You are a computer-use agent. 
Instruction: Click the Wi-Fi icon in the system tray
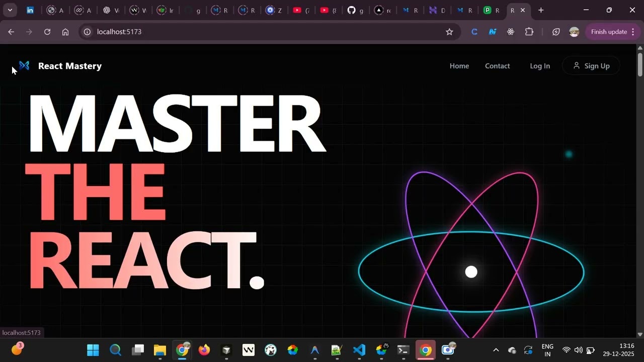[x=567, y=350]
